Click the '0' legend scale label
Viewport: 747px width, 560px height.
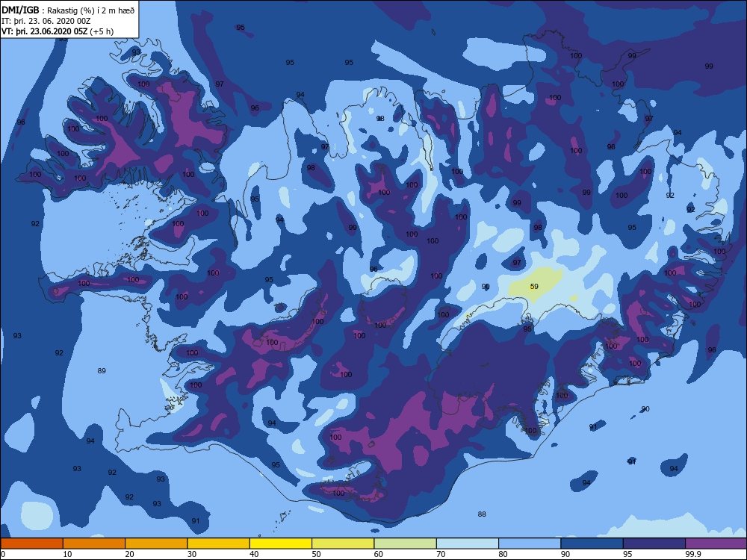pos(3,554)
